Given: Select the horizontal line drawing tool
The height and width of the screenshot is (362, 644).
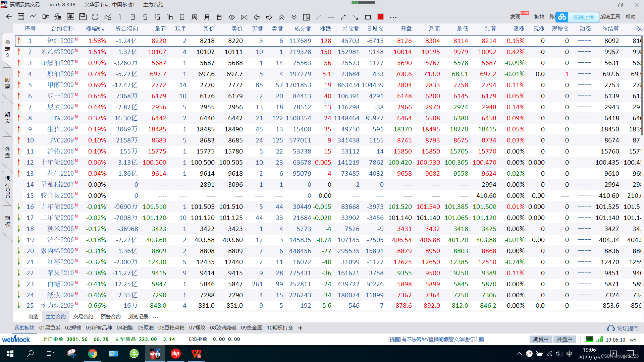Looking at the screenshot, I should click(331, 17).
